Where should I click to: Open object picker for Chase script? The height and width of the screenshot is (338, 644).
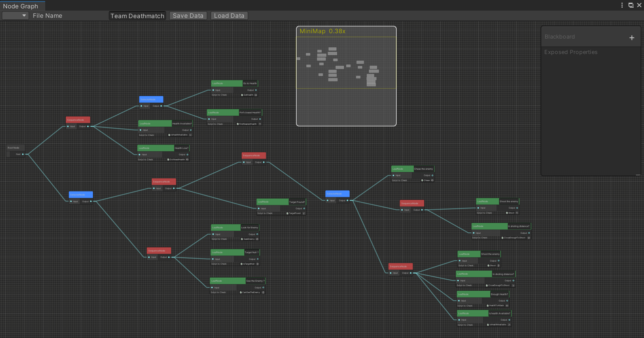[432, 180]
